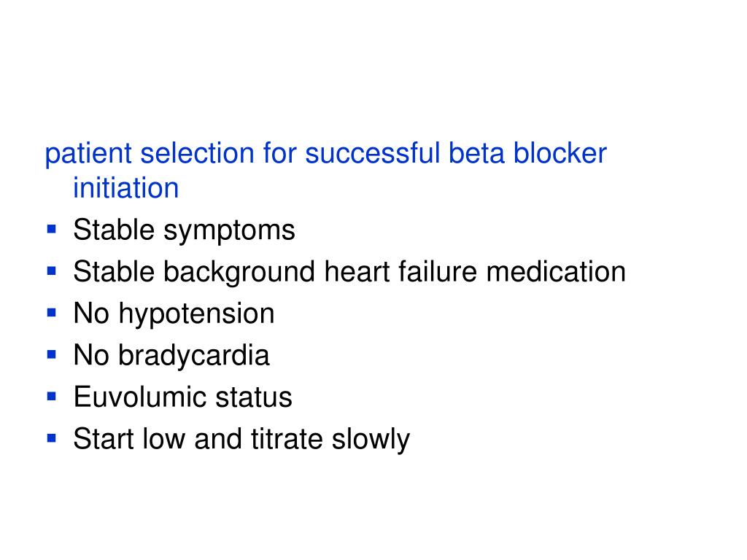
Task: Click the blue bullet beside 'Stable symptoms'
Action: [52, 230]
